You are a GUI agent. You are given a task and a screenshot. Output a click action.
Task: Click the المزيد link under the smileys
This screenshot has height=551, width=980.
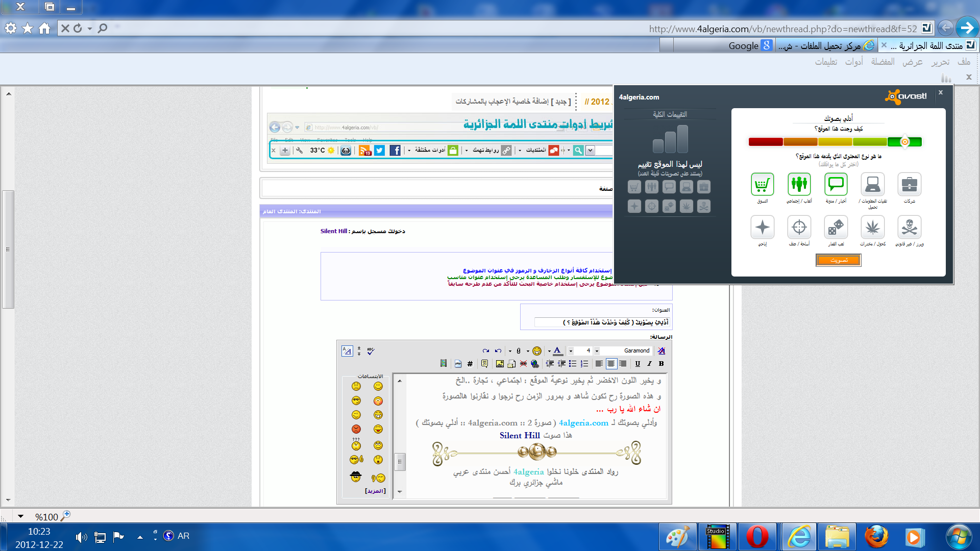tap(375, 491)
